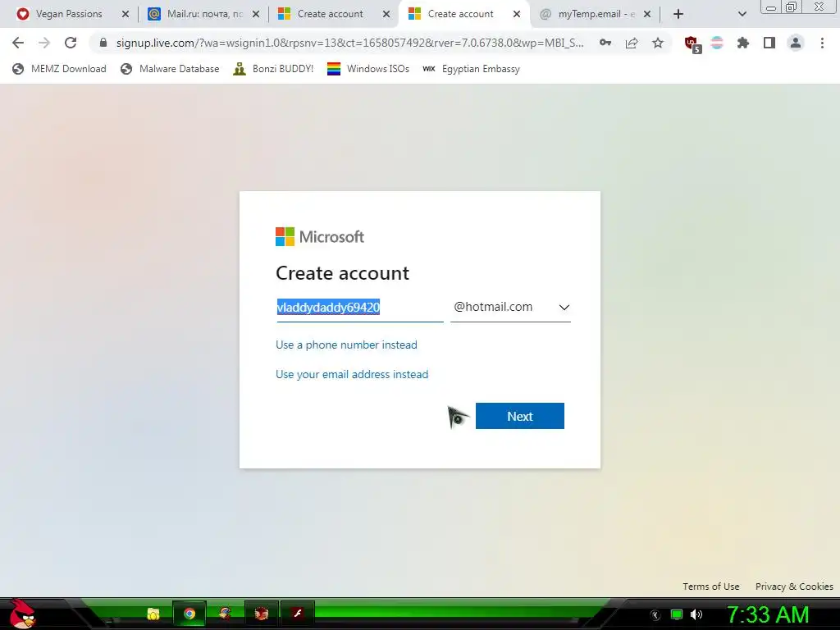Image resolution: width=840 pixels, height=630 pixels.
Task: Close the Vegan Passions tab
Action: 126,14
